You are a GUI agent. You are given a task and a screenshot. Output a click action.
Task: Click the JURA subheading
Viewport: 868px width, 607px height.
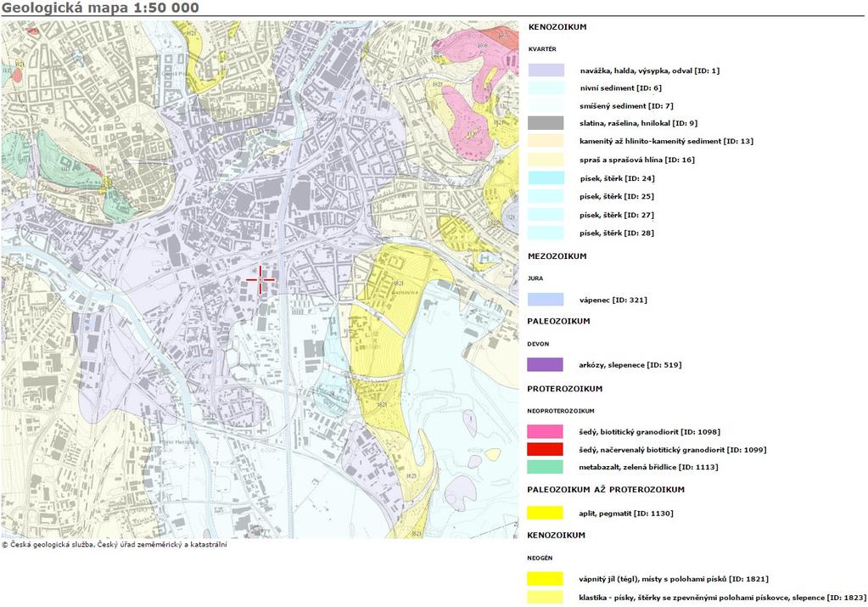[x=535, y=278]
